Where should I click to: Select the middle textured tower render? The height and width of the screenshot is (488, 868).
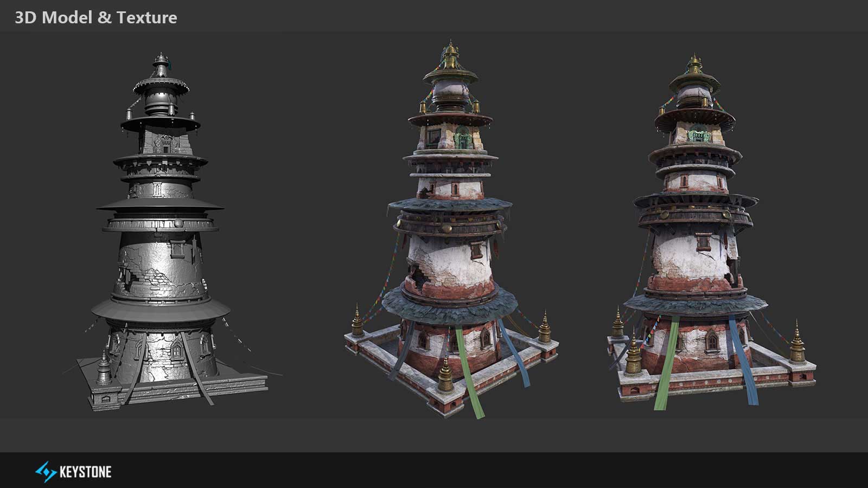click(x=451, y=229)
